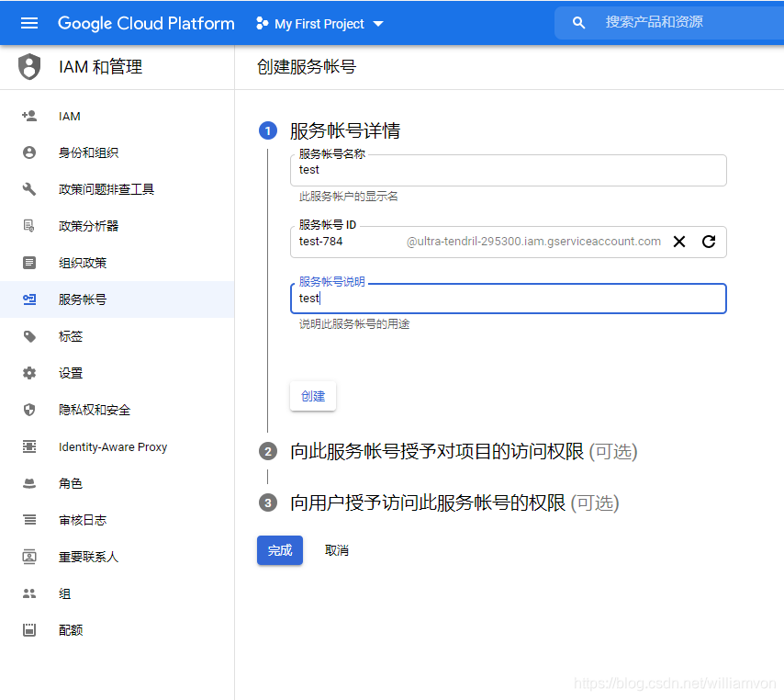The width and height of the screenshot is (784, 700).
Task: Click the Google Cloud Platform logo
Action: tap(146, 24)
